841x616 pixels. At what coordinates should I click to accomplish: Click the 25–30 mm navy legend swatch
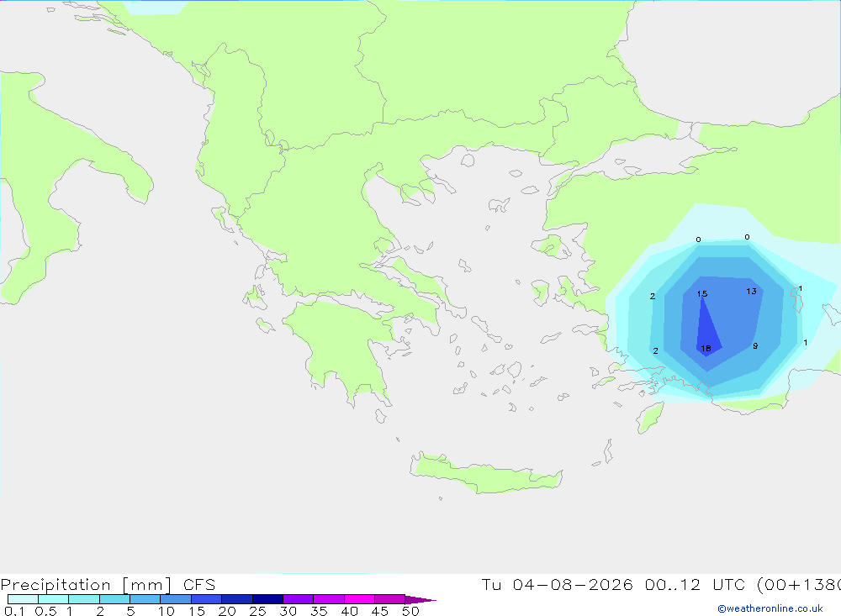(x=267, y=599)
